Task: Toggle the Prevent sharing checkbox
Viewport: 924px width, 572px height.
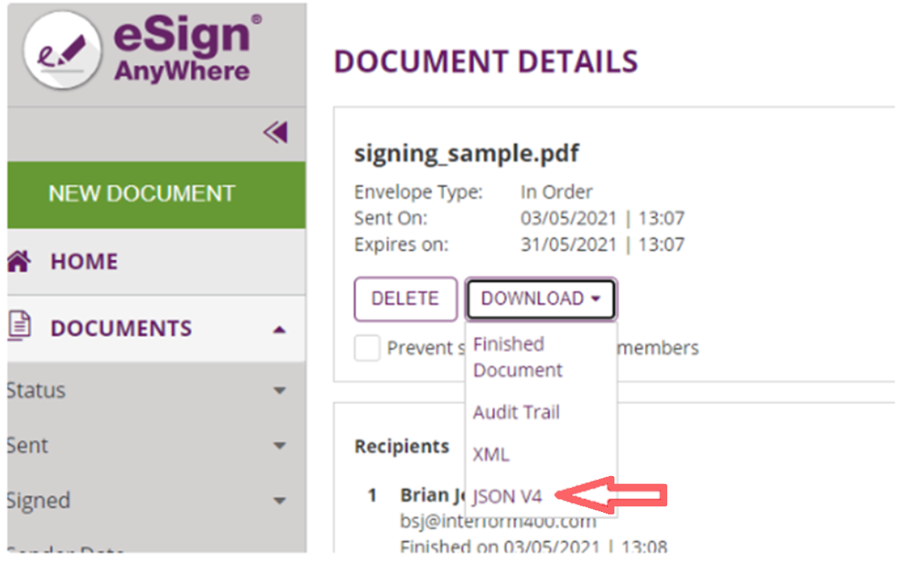Action: 367,348
